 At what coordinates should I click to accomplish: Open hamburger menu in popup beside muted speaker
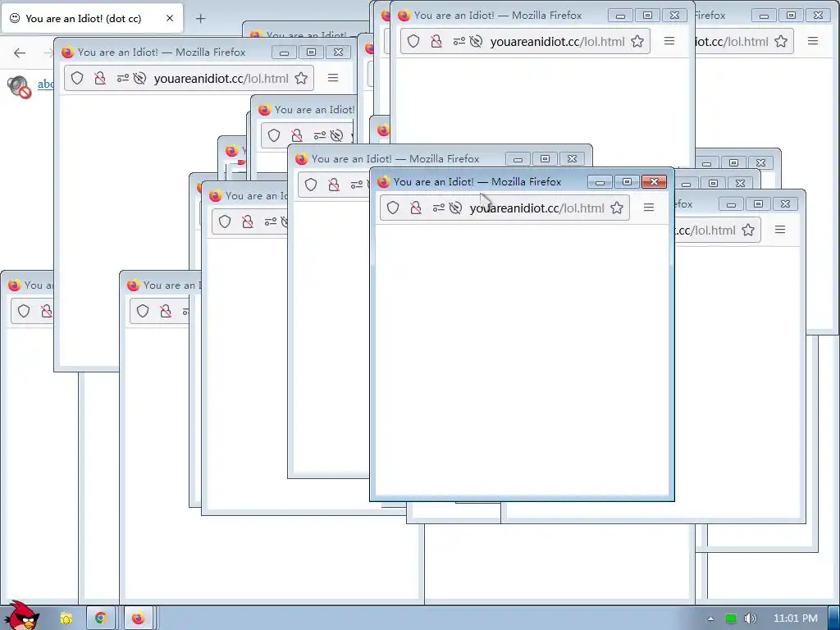[x=333, y=78]
